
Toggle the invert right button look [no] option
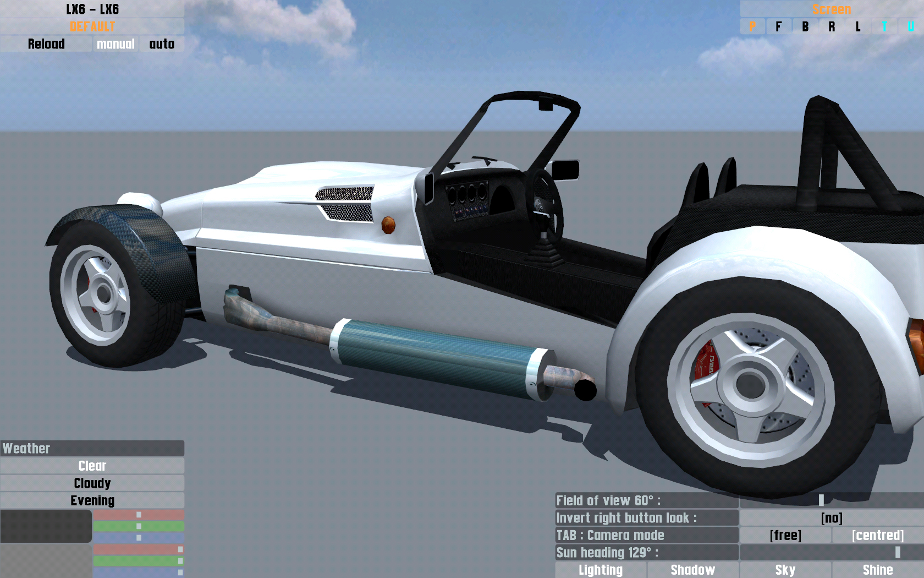(832, 518)
